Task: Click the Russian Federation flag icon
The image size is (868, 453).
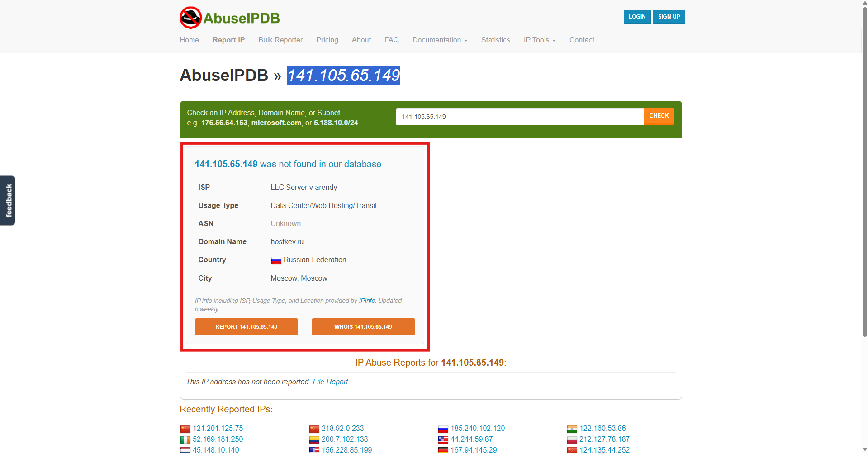Action: 276,260
